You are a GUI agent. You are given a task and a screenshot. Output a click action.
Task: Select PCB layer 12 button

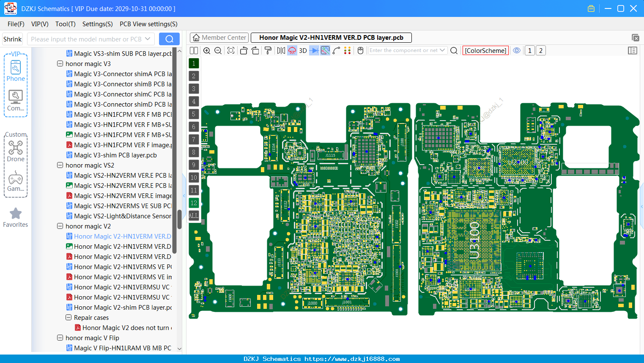coord(194,203)
